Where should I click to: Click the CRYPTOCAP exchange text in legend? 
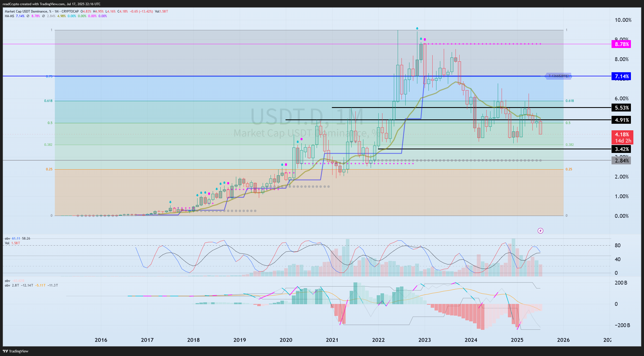coord(70,11)
